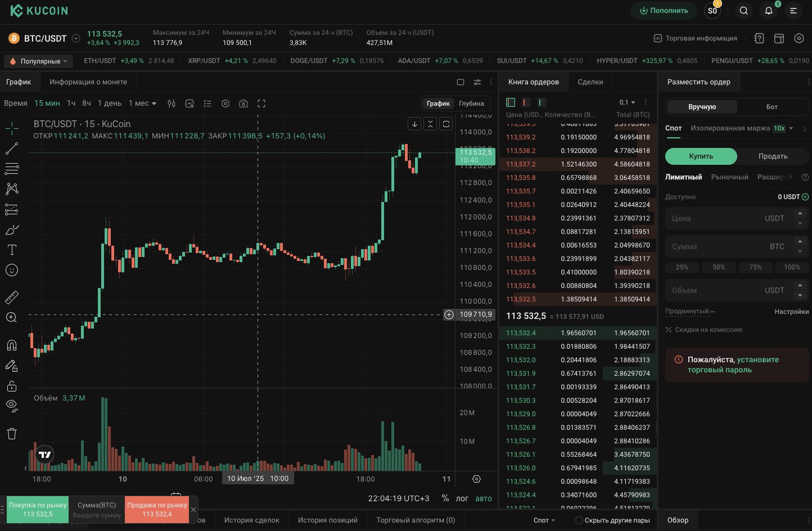Open the help guide icon near Торговая информация

click(x=759, y=38)
